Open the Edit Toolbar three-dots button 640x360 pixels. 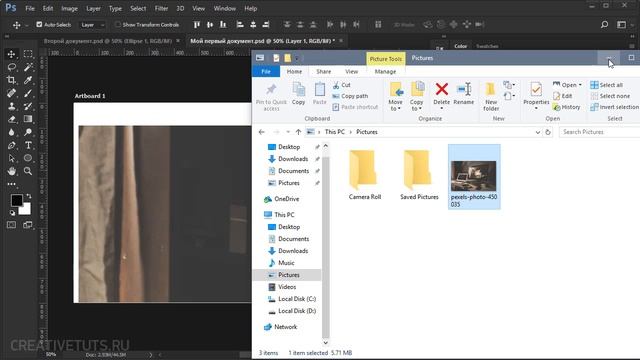11,184
